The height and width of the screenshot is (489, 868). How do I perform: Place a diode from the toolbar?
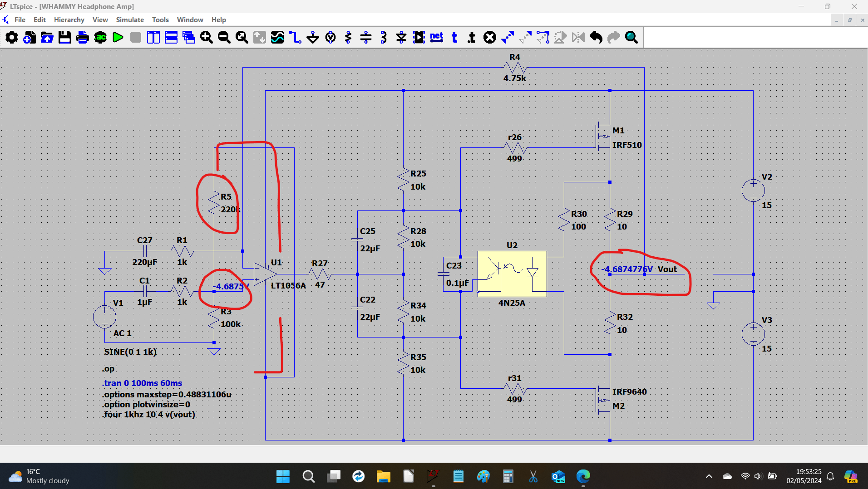tap(401, 37)
